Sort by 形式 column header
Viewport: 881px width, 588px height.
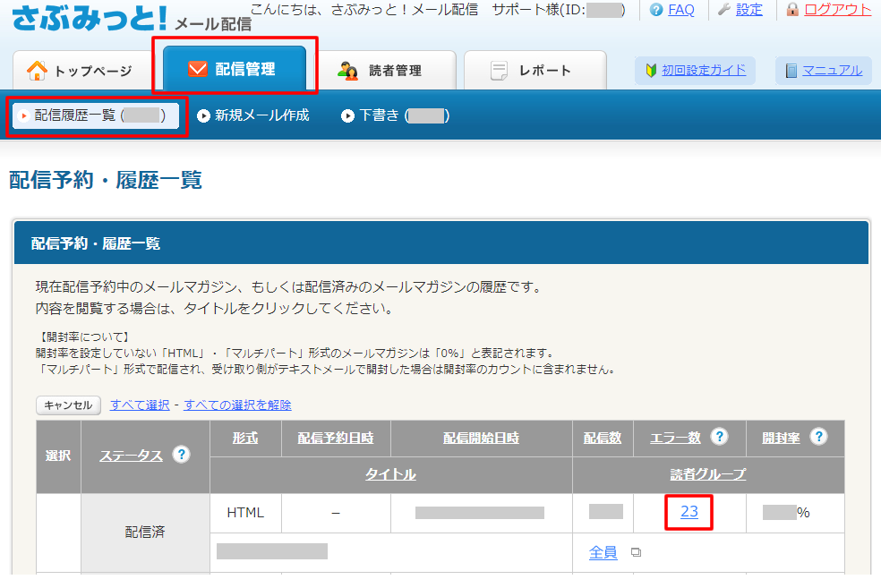245,438
